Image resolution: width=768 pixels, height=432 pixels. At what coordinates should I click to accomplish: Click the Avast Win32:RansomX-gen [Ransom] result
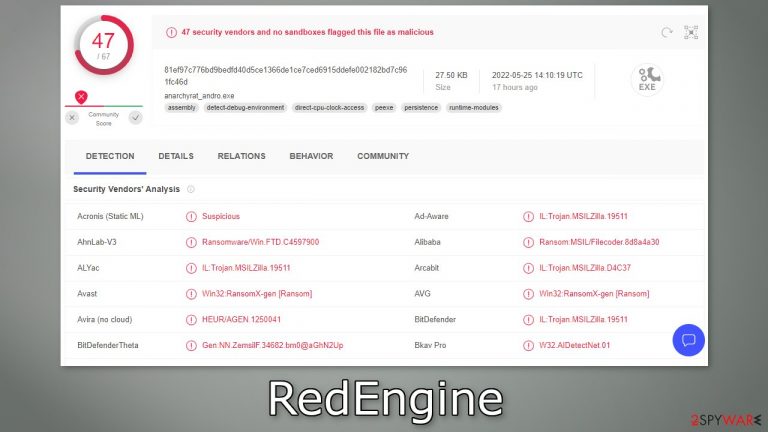coord(257,294)
